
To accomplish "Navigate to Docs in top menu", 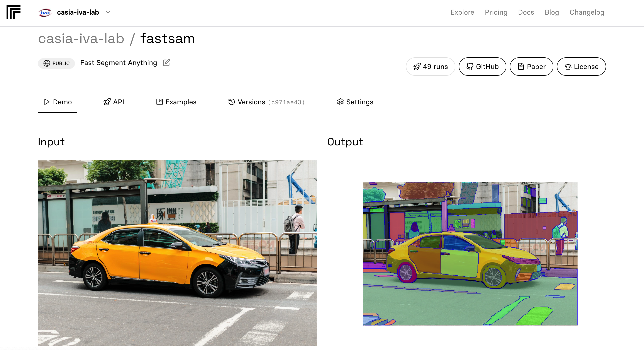I will pos(526,12).
